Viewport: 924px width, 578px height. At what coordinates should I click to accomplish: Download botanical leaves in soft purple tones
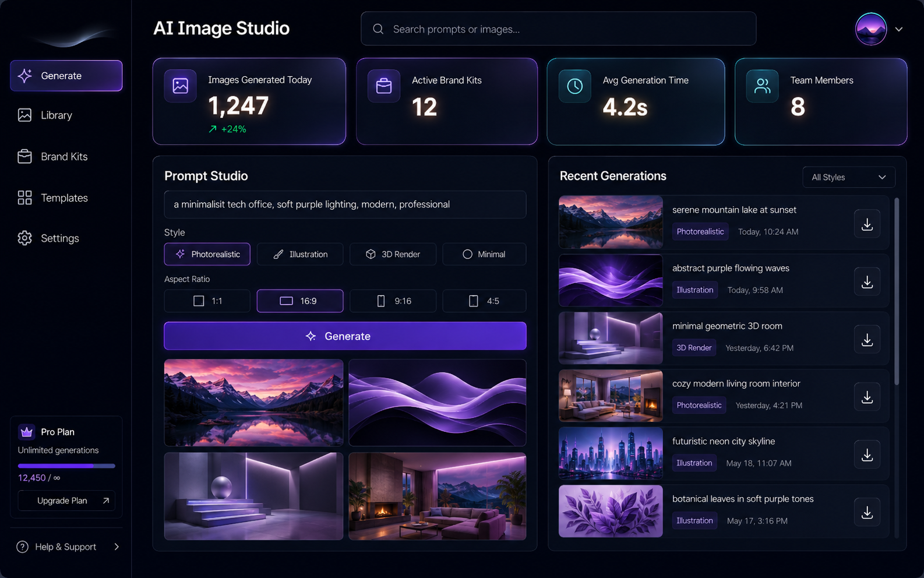coord(867,513)
